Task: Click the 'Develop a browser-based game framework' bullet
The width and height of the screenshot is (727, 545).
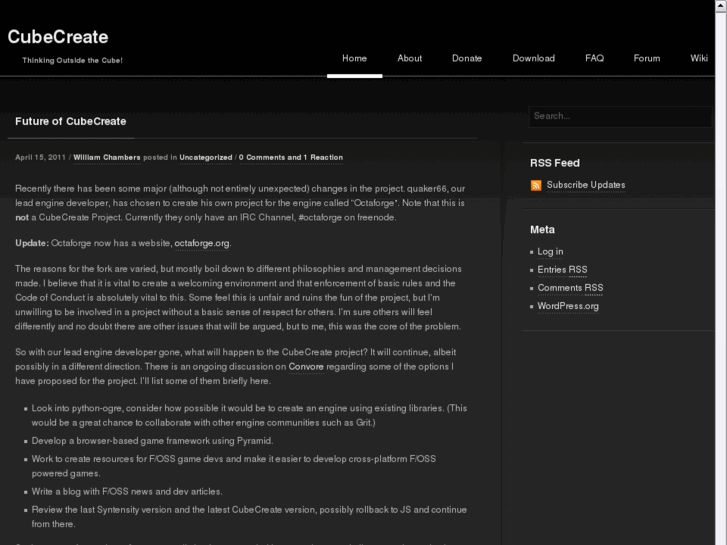Action: click(x=153, y=441)
